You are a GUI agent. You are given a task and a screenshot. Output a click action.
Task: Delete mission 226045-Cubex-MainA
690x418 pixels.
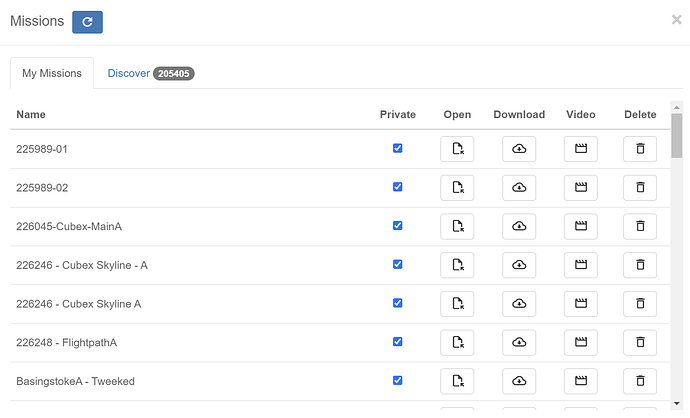coord(640,226)
